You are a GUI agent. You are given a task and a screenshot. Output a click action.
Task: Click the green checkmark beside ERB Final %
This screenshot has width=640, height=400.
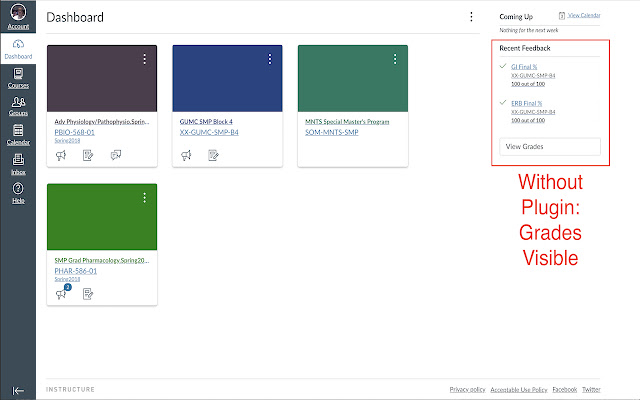click(x=503, y=102)
